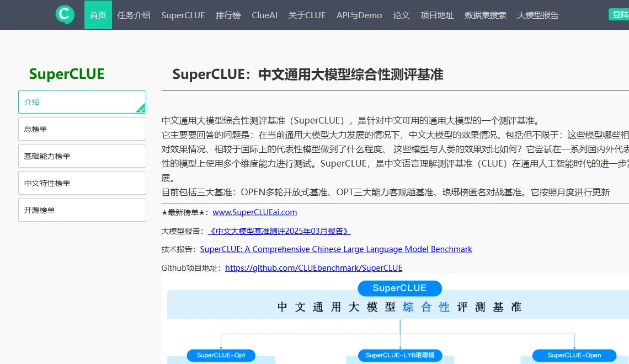
Task: Click the 大模型报告： label text
Action: point(183,231)
